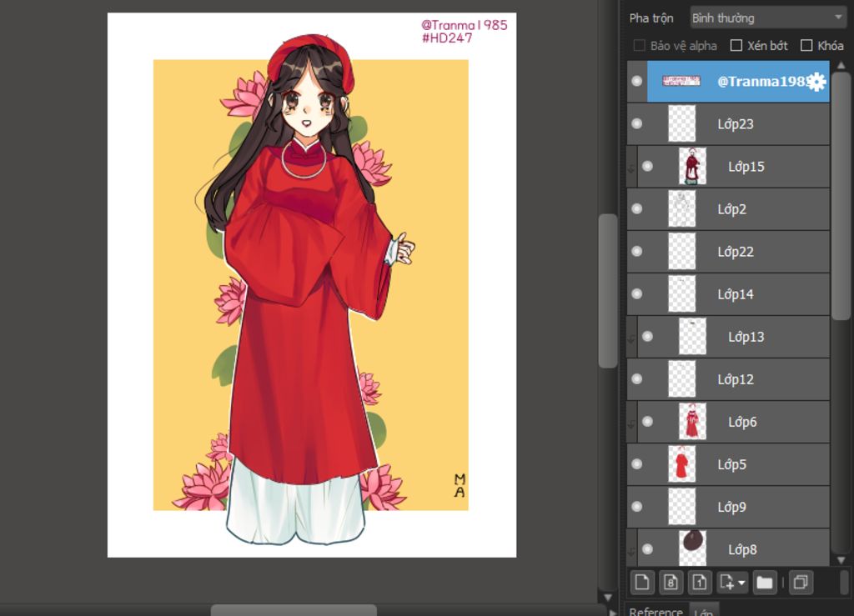Screen dimensions: 854x616
Task: Open the Bình thường blend mode dropdown
Action: (x=767, y=18)
